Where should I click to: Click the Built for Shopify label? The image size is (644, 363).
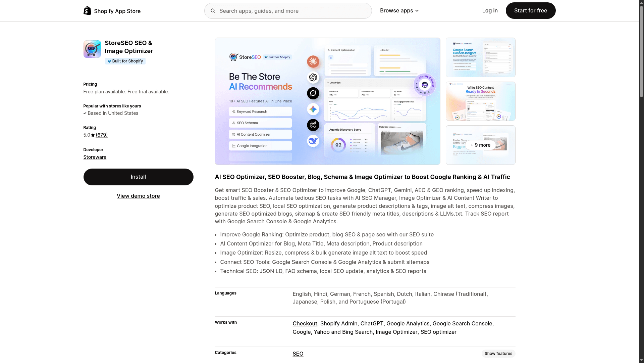127,61
